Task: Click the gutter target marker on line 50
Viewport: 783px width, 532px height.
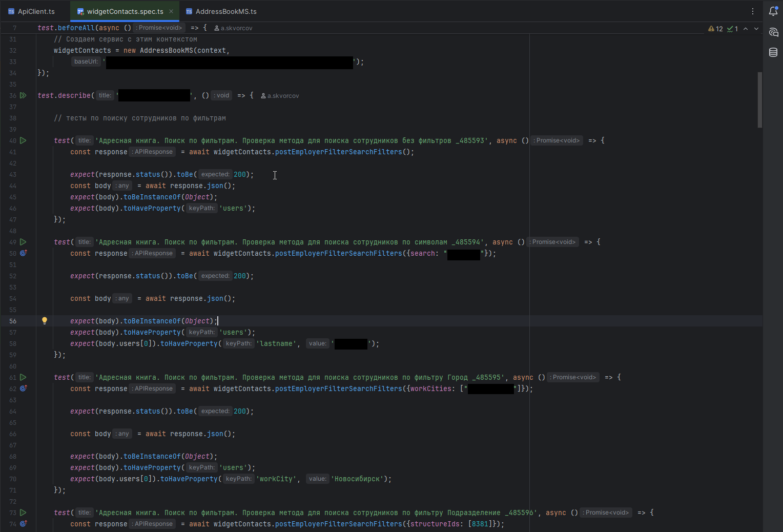Action: click(23, 253)
